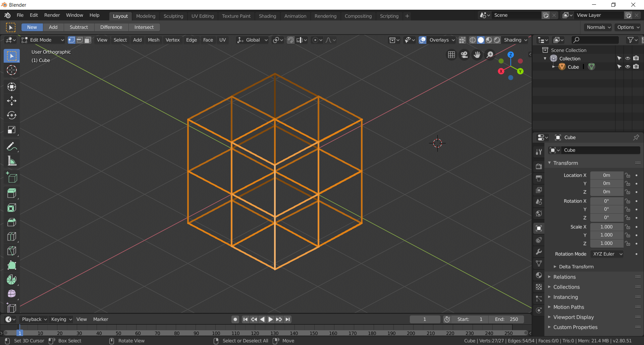Open the Mesh menu in viewport header
The image size is (644, 345).
coord(154,40)
